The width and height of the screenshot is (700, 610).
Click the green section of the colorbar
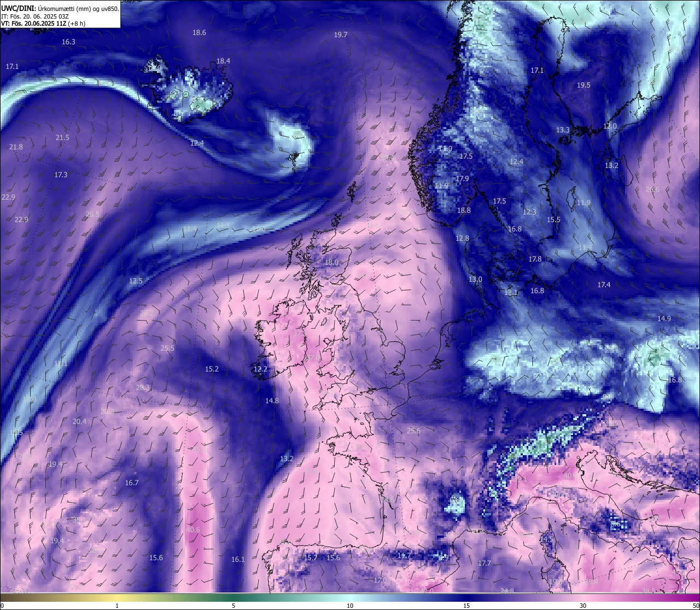coord(234,597)
